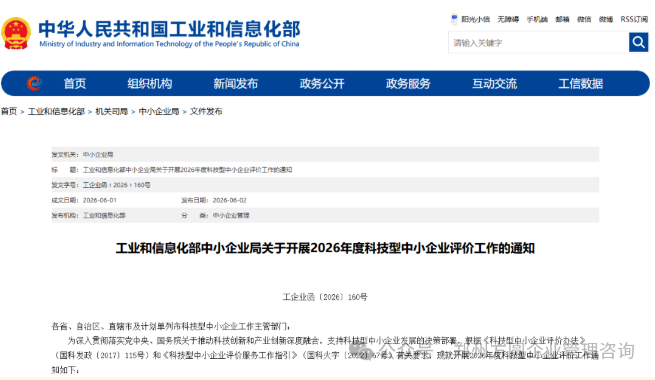Click the centered document number 工企业函〔2026〕160号
This screenshot has width=655, height=380.
(325, 297)
